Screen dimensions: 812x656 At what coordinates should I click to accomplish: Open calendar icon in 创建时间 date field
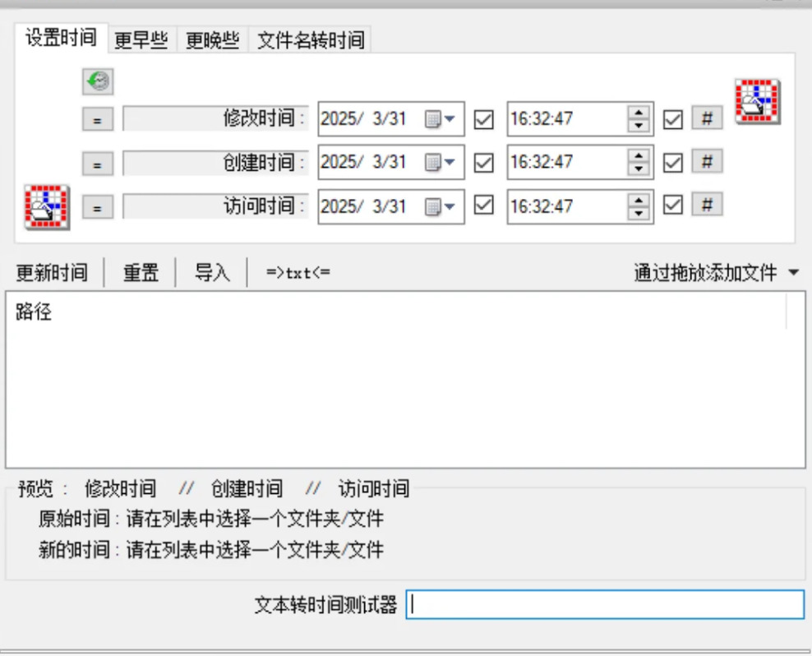pos(440,163)
